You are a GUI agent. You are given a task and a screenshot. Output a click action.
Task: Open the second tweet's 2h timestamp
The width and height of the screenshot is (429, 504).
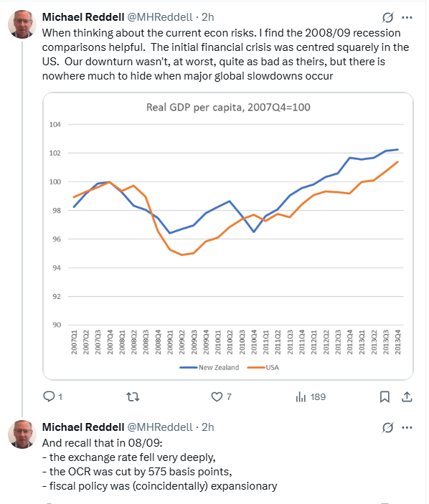[x=208, y=427]
